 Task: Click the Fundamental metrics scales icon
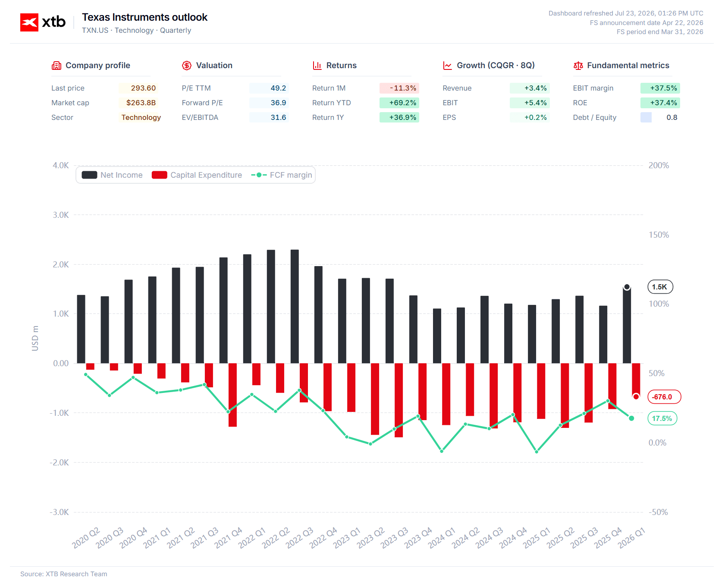pos(578,66)
